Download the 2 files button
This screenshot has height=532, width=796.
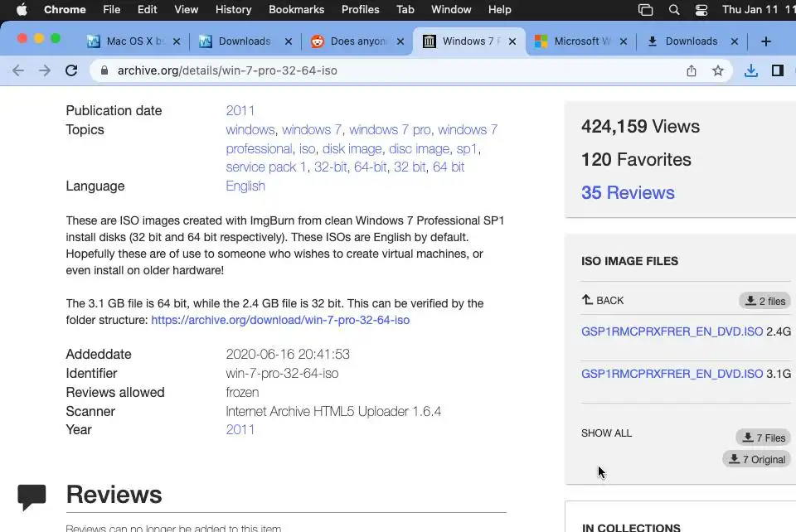point(764,301)
